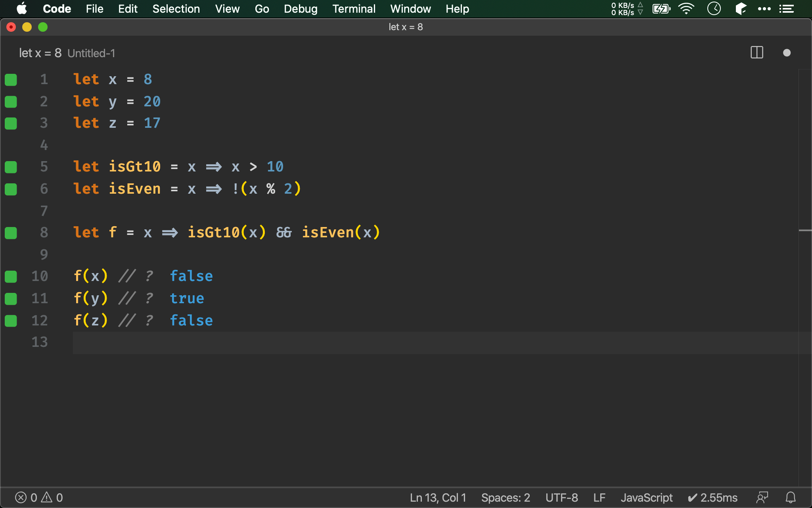Click the isGt10 declaration on line 5

(135, 167)
